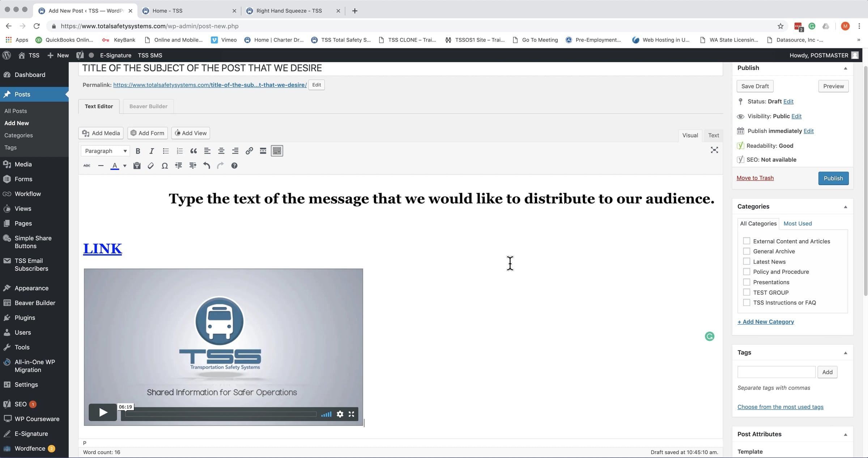Screen dimensions: 868x458
Task: Insert a link with chain icon
Action: point(249,151)
